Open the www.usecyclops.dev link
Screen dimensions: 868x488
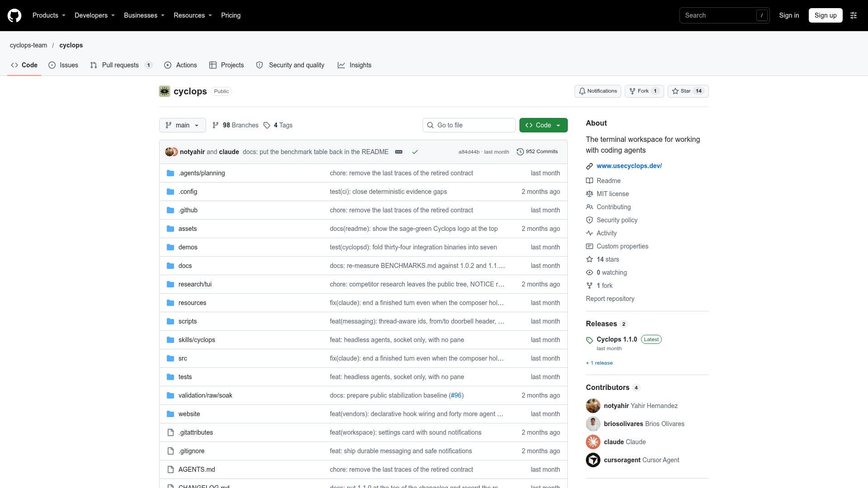(x=629, y=166)
